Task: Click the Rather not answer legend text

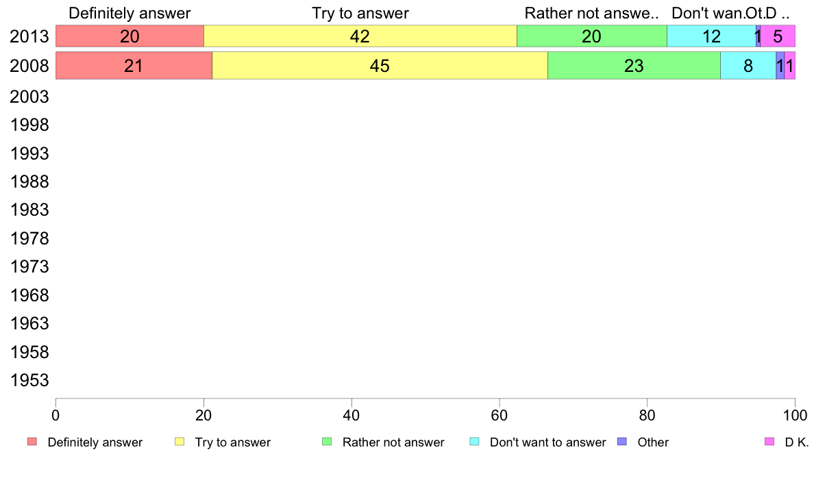Action: (393, 442)
